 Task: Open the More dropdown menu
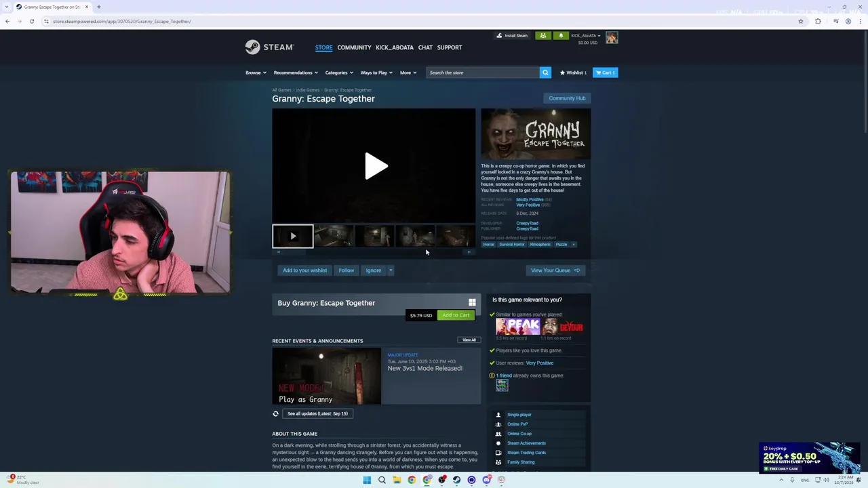point(408,73)
